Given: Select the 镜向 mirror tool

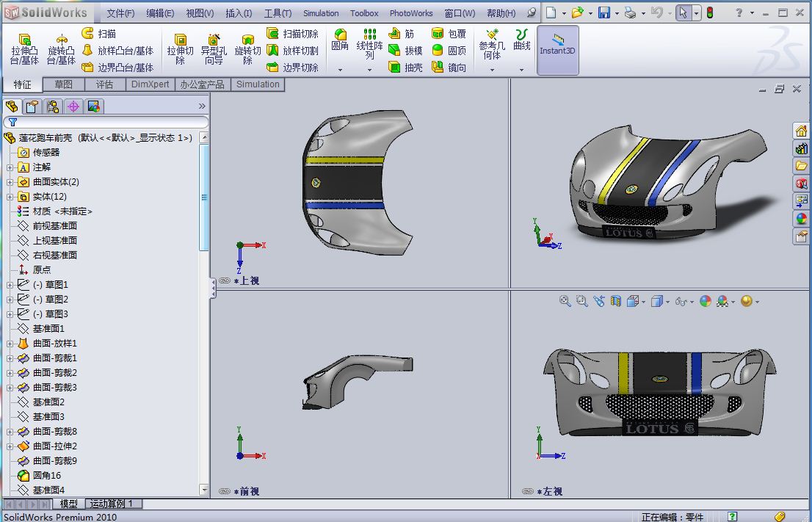Looking at the screenshot, I should click(449, 68).
